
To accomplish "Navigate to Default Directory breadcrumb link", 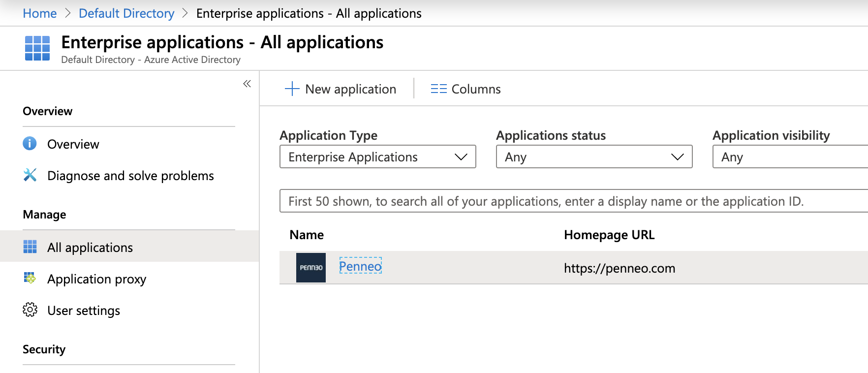I will click(126, 13).
